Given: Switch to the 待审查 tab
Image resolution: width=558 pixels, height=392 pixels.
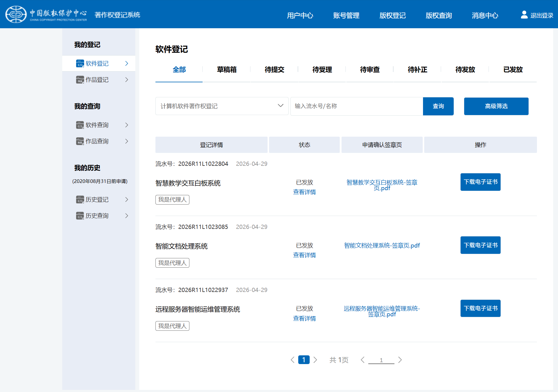Looking at the screenshot, I should point(370,70).
